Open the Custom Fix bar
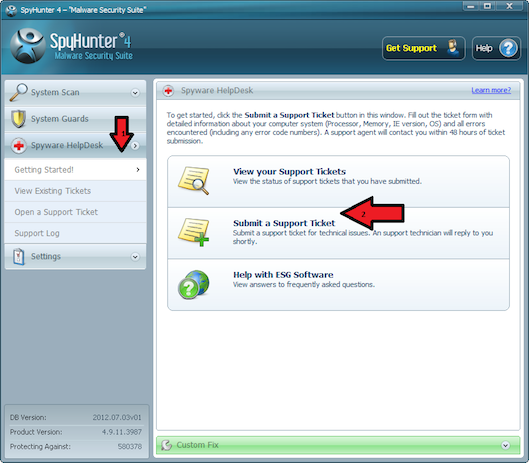This screenshot has width=529, height=463. click(x=338, y=445)
